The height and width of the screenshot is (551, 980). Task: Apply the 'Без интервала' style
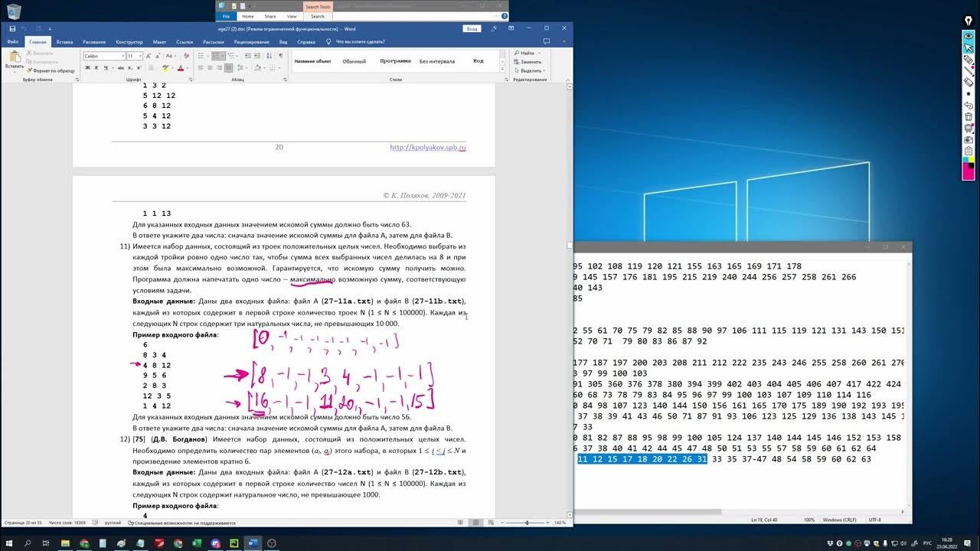[437, 61]
